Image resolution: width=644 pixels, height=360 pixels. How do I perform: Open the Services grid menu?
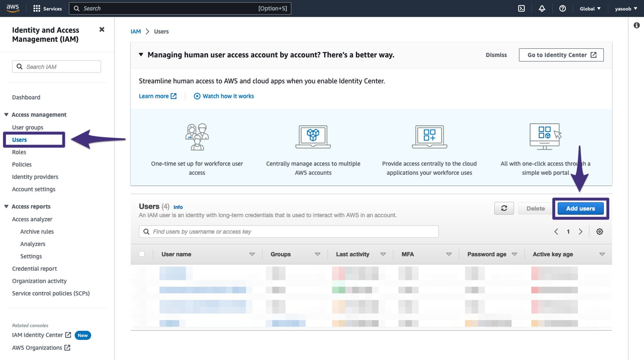[x=47, y=9]
